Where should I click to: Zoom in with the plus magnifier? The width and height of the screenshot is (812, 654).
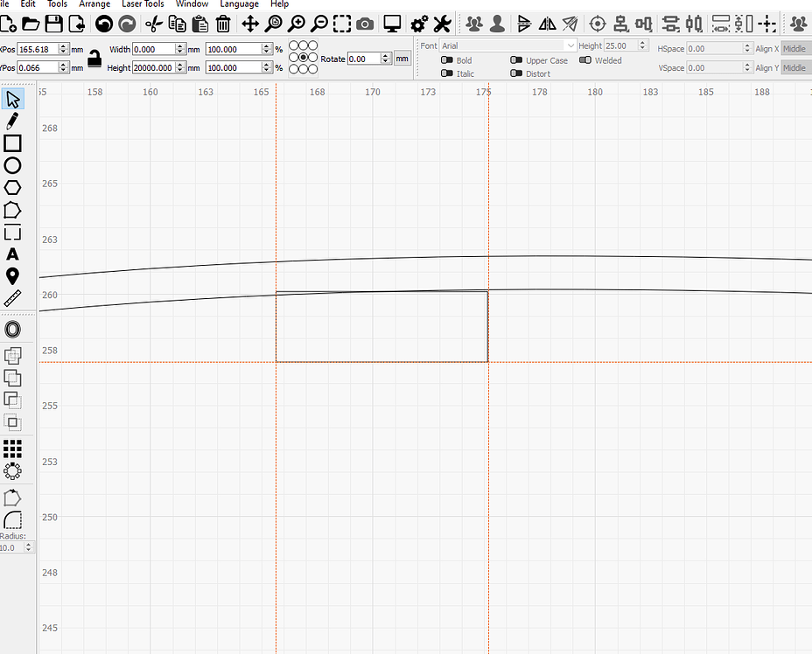tap(297, 24)
